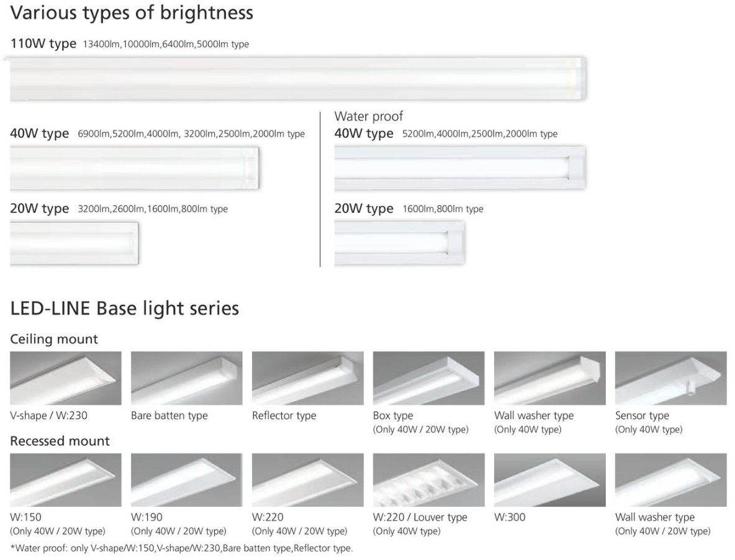Open the Reflector type product image

(307, 378)
